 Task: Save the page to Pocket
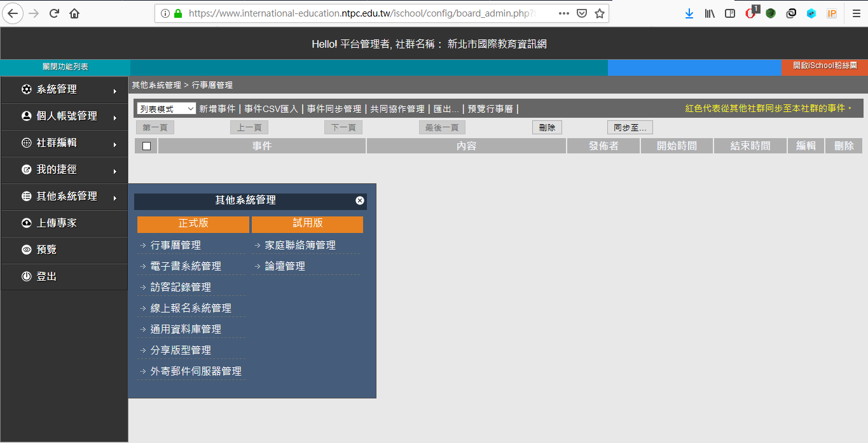click(582, 13)
